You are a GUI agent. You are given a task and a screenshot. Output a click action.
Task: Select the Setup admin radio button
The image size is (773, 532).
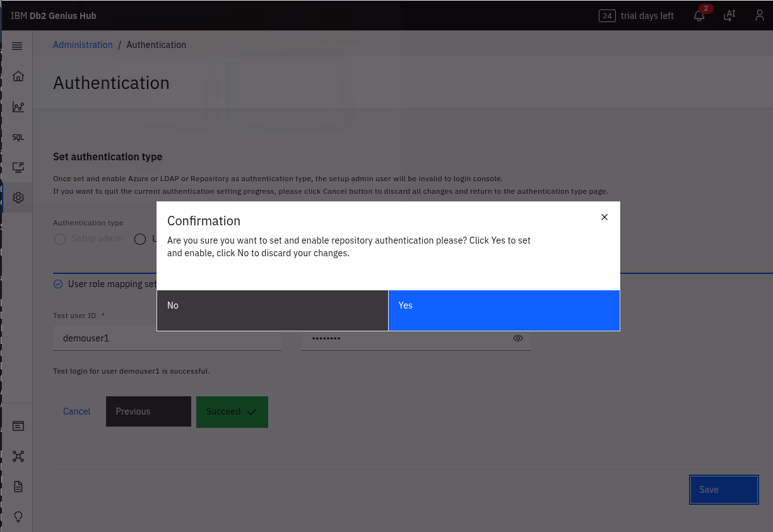(x=59, y=239)
